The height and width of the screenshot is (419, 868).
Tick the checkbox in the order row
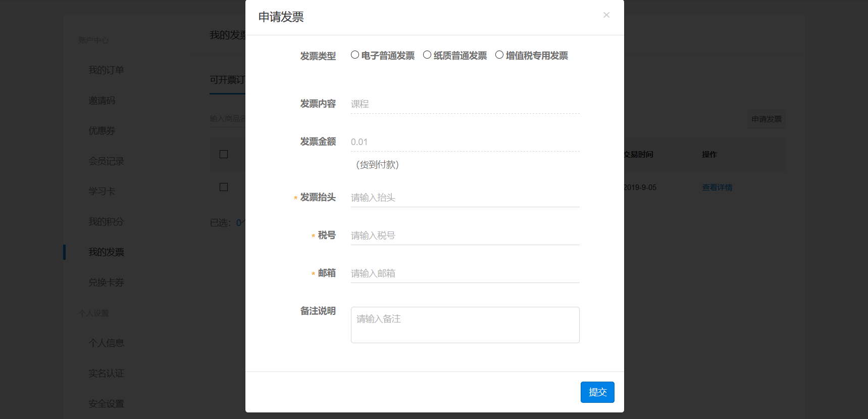224,187
